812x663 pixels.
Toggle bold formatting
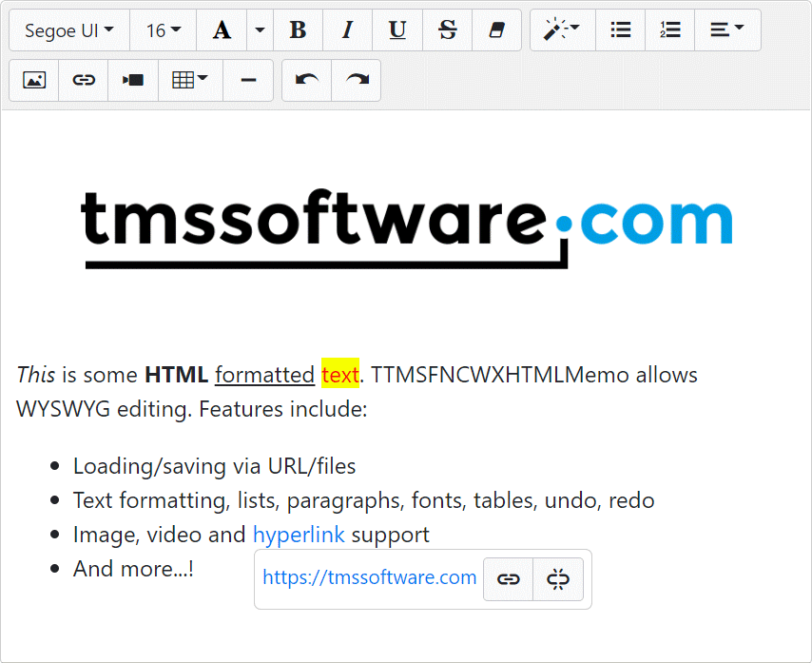299,30
